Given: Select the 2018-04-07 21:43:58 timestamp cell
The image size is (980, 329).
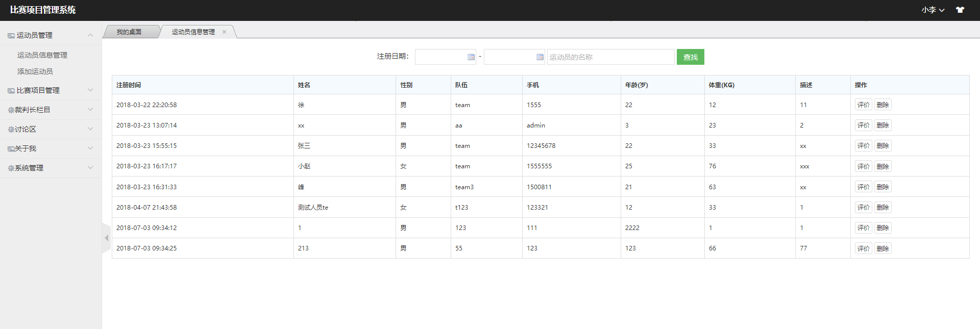Looking at the screenshot, I should 203,208.
